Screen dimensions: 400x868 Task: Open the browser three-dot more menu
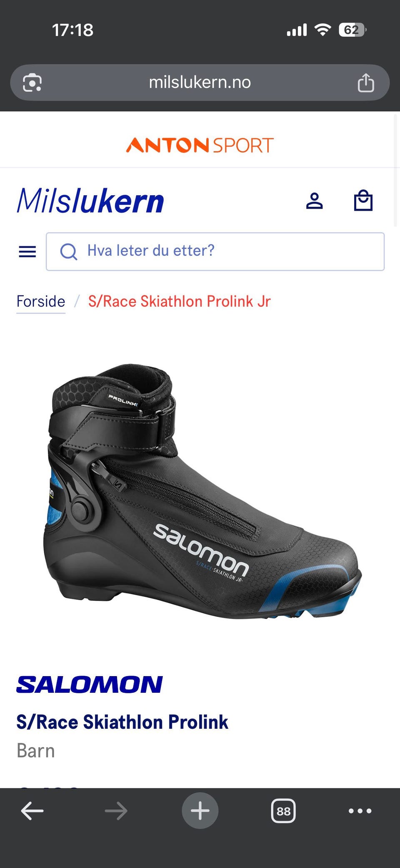pyautogui.click(x=360, y=811)
